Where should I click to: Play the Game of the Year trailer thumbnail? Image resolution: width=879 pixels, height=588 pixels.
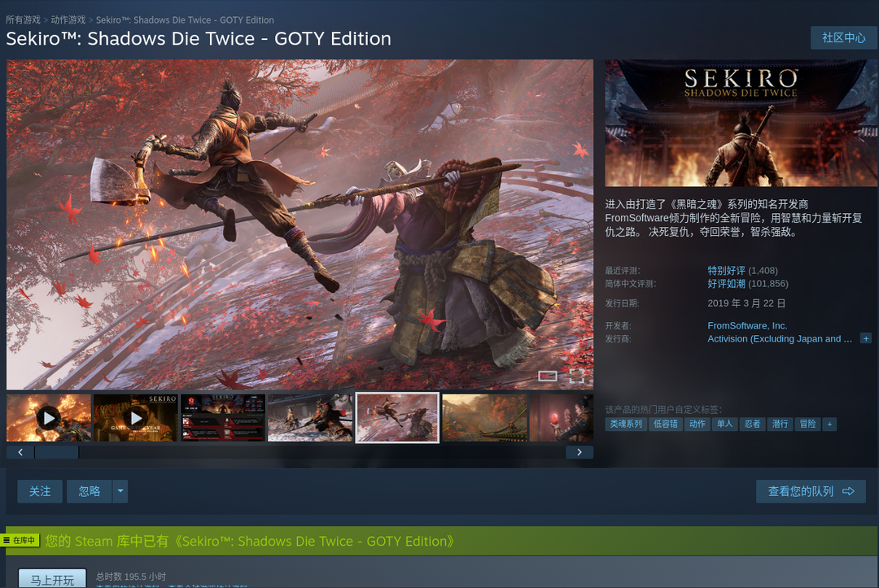[136, 418]
